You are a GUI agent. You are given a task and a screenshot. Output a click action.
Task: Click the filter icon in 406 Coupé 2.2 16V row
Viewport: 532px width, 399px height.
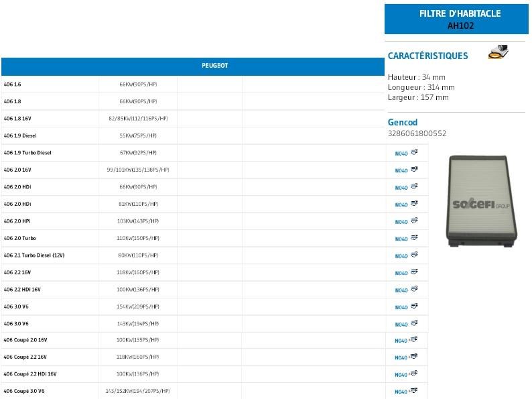point(414,356)
